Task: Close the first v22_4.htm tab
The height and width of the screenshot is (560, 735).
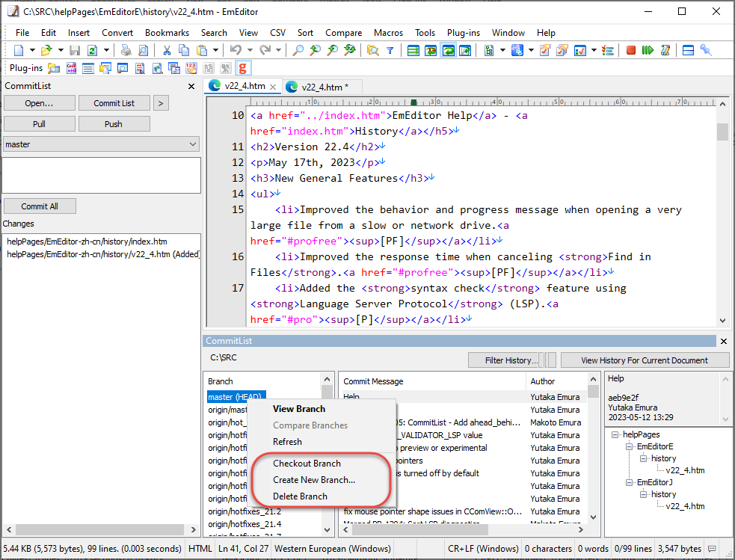Action: coord(273,87)
